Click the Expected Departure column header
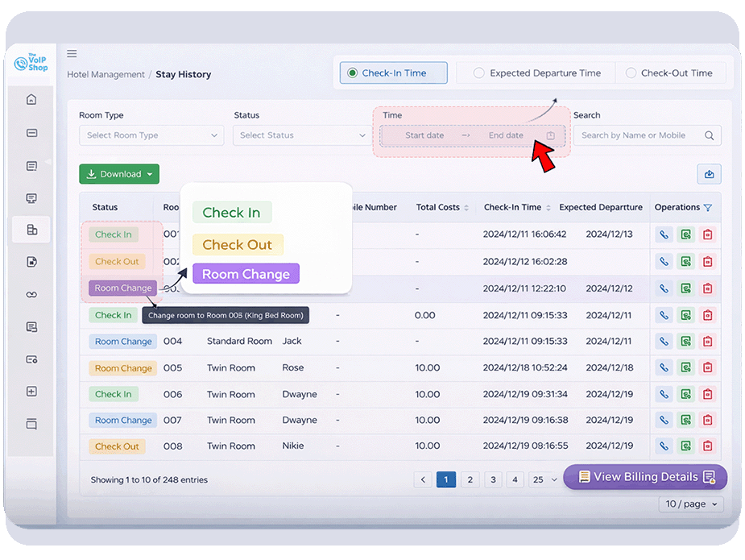The height and width of the screenshot is (560, 745). pos(601,208)
